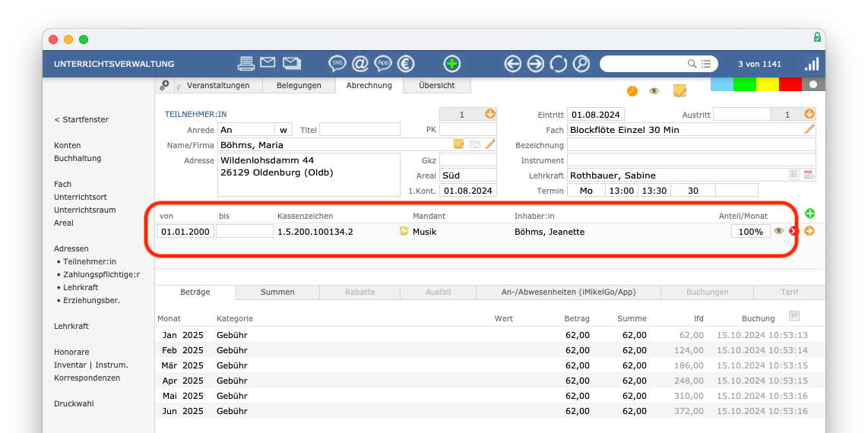Click the App message bubble icon
The width and height of the screenshot is (868, 433).
[383, 64]
